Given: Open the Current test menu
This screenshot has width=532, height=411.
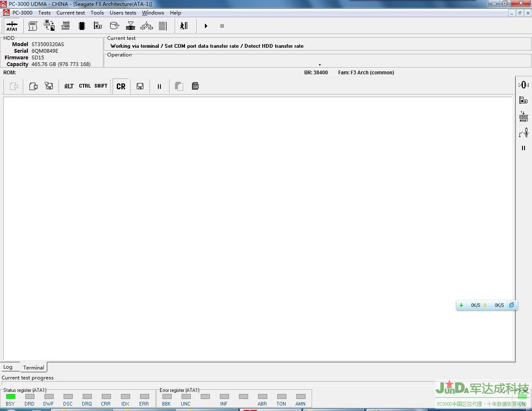Looking at the screenshot, I should (71, 13).
